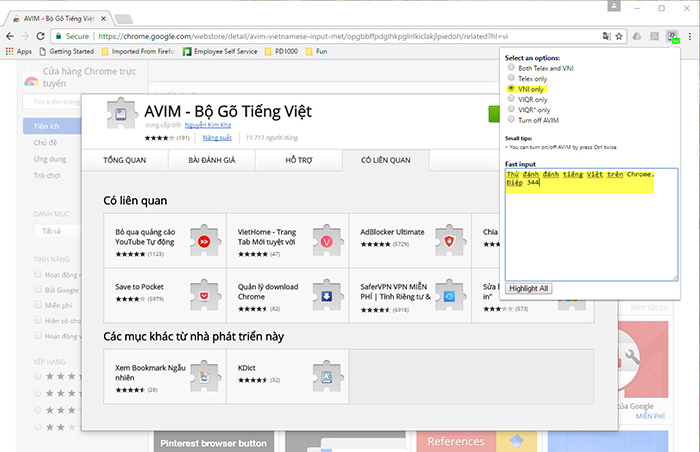Viewport: 700px width, 452px height.
Task: Bookmark this page with the star icon
Action: click(x=619, y=36)
